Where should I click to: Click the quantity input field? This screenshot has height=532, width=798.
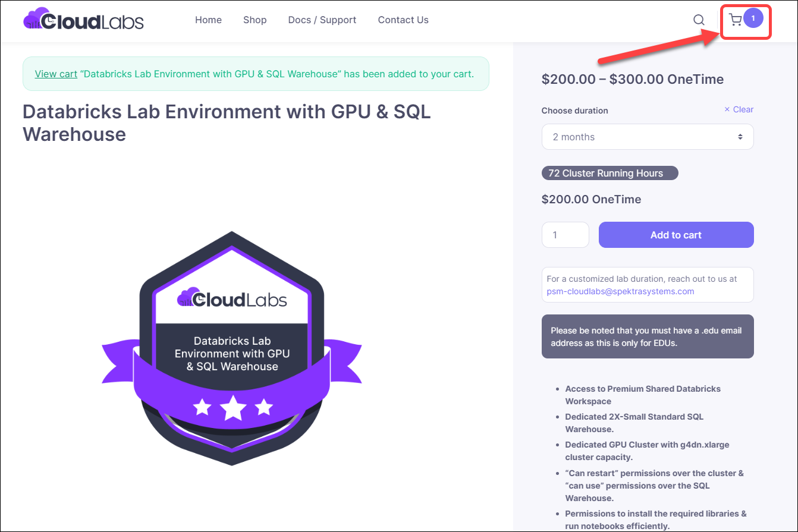(x=565, y=235)
